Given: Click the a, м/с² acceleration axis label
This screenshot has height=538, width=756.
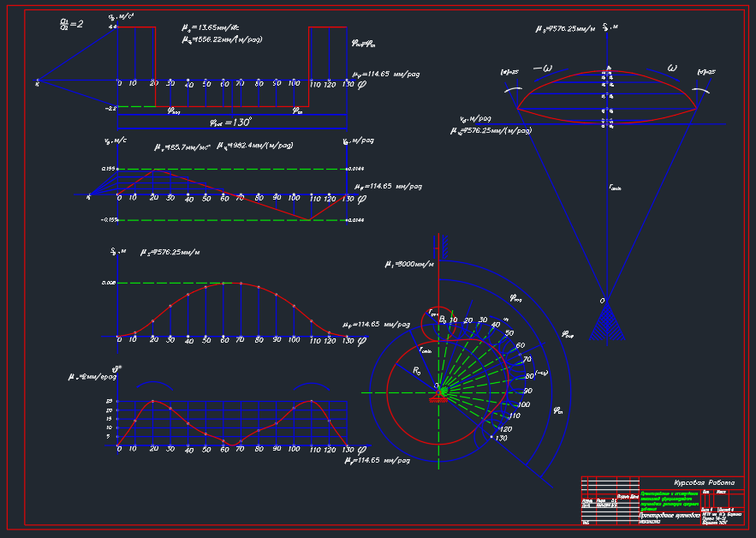Looking at the screenshot, I should click(121, 17).
